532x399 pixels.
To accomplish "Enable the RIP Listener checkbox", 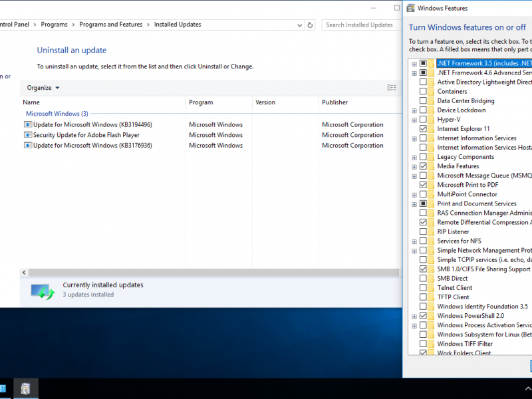I will 423,231.
